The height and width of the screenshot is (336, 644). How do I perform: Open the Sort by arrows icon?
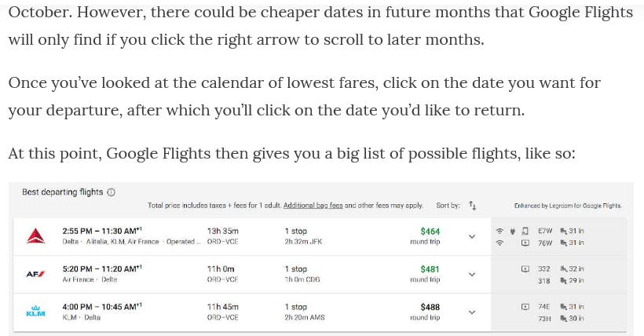tap(473, 206)
